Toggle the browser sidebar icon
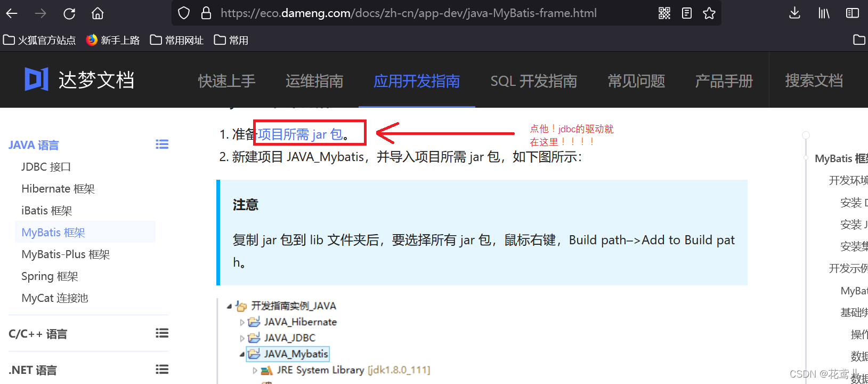This screenshot has height=384, width=868. click(853, 13)
